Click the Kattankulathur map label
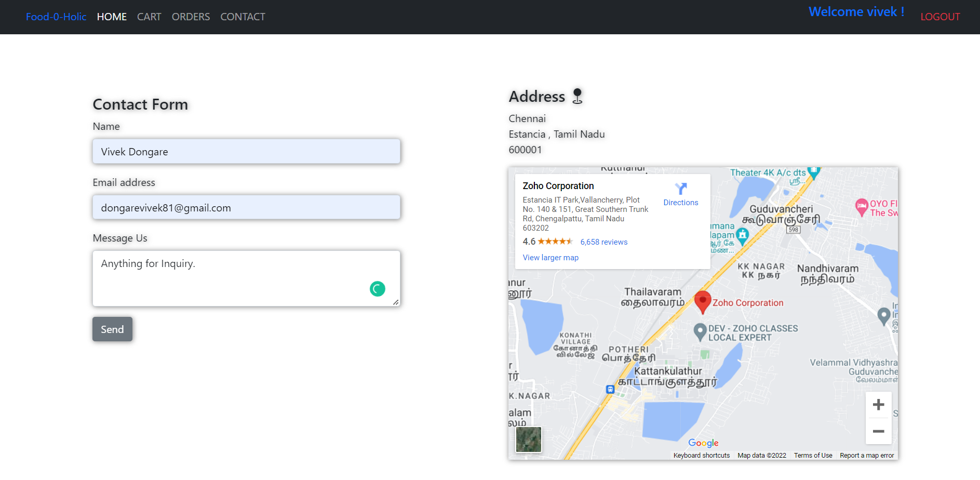Viewport: 980px width, 480px height. click(x=668, y=377)
